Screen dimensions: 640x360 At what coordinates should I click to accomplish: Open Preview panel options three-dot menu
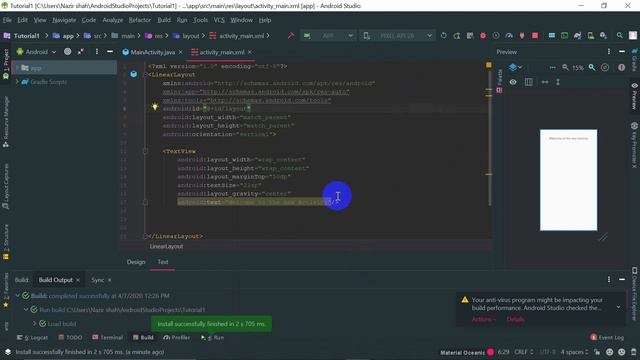(609, 52)
